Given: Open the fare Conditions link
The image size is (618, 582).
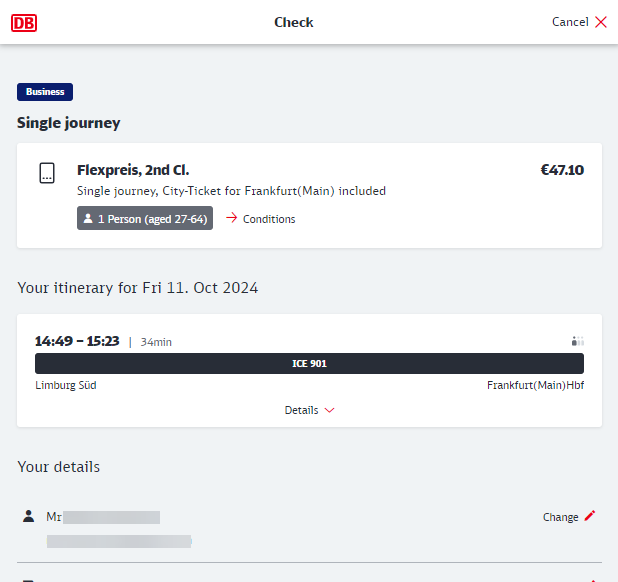Looking at the screenshot, I should coord(269,219).
